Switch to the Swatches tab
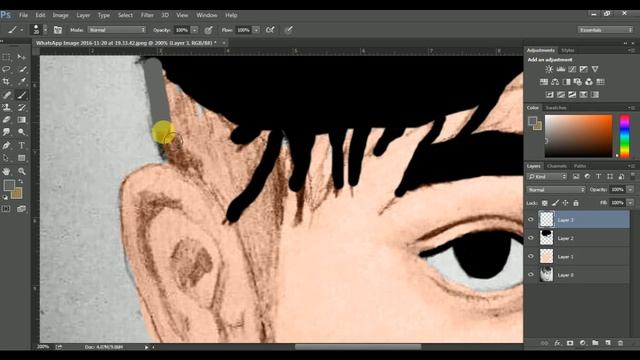The image size is (640, 360). (556, 108)
